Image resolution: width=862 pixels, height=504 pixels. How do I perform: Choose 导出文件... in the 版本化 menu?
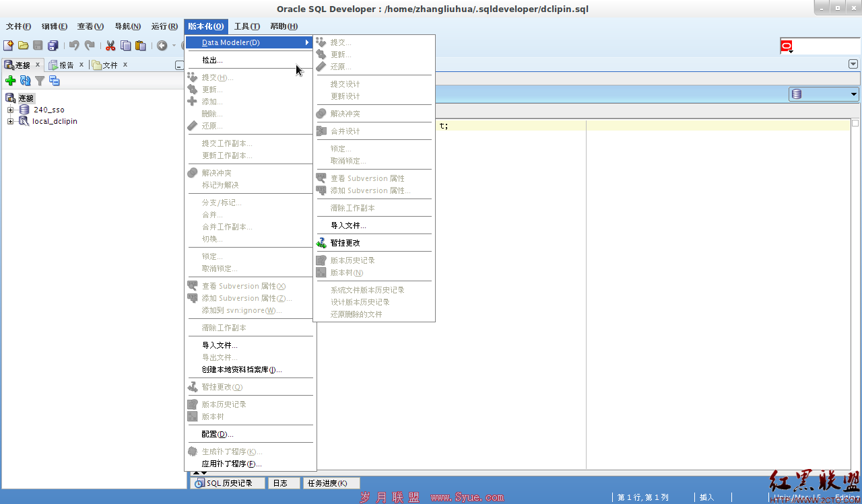249,357
